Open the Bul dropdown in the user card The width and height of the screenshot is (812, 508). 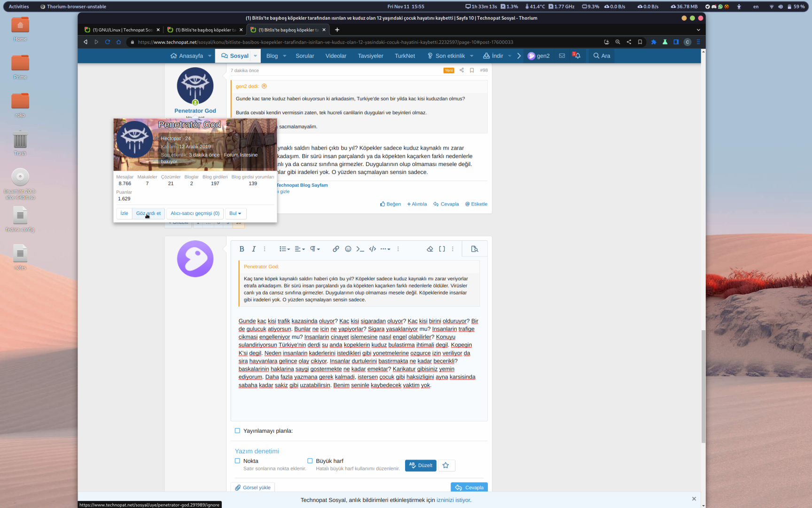pyautogui.click(x=235, y=214)
